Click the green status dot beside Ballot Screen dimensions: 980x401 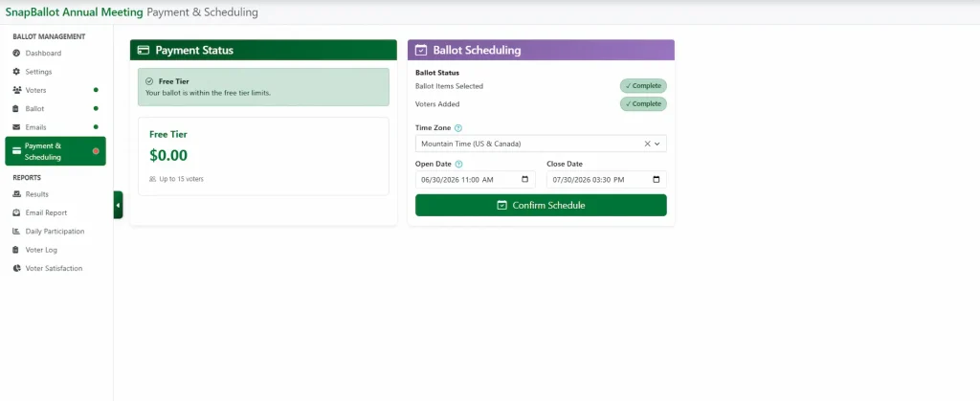[x=96, y=109]
